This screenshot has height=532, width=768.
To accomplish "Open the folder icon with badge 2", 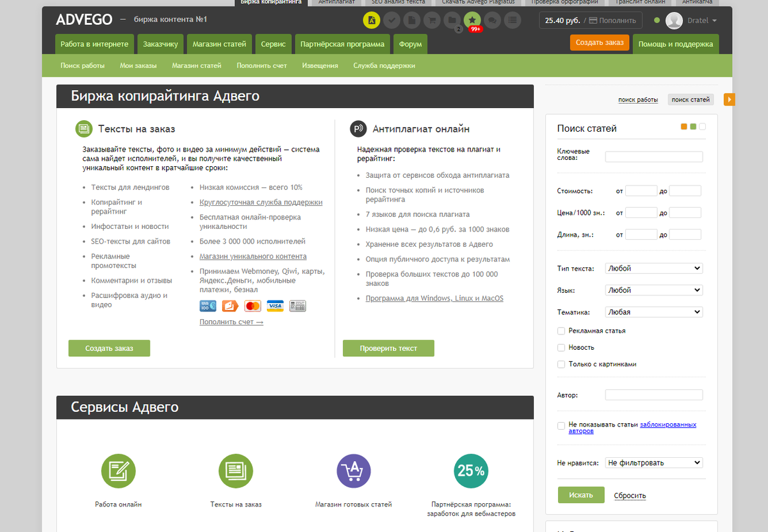I will pyautogui.click(x=452, y=20).
